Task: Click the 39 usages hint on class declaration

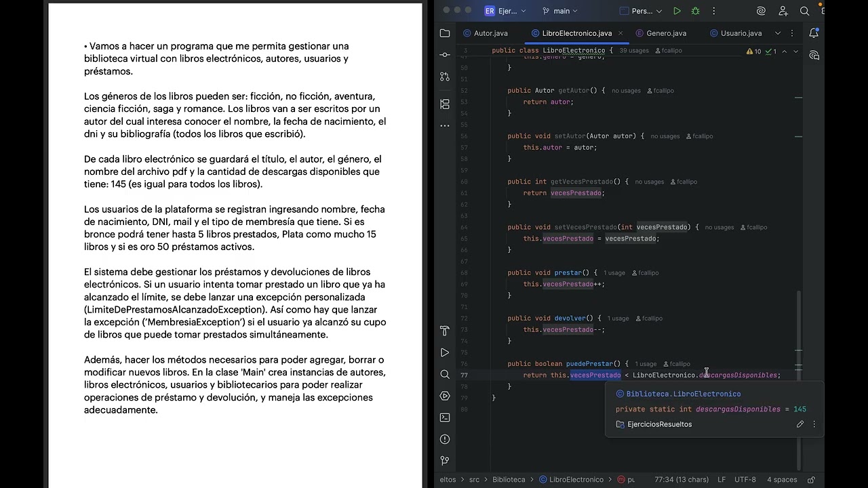Action: [634, 51]
